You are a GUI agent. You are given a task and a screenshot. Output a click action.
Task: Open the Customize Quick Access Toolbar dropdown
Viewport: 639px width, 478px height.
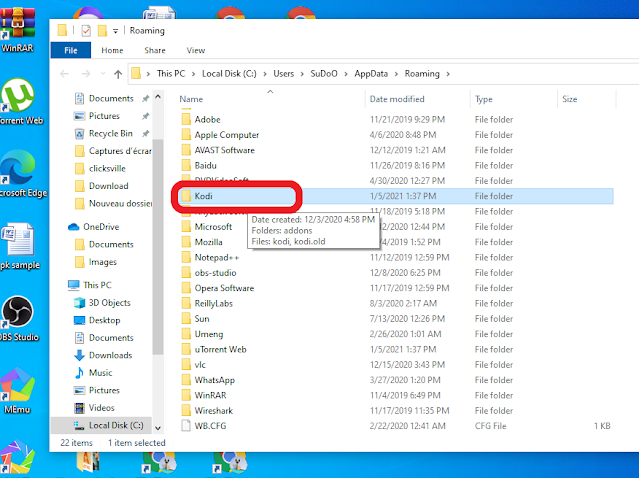coord(115,31)
